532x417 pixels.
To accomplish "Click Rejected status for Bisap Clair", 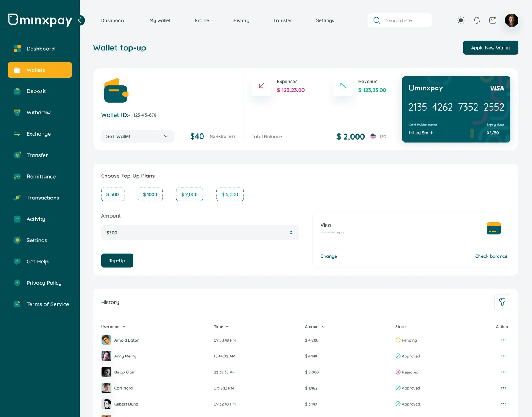I will (407, 372).
